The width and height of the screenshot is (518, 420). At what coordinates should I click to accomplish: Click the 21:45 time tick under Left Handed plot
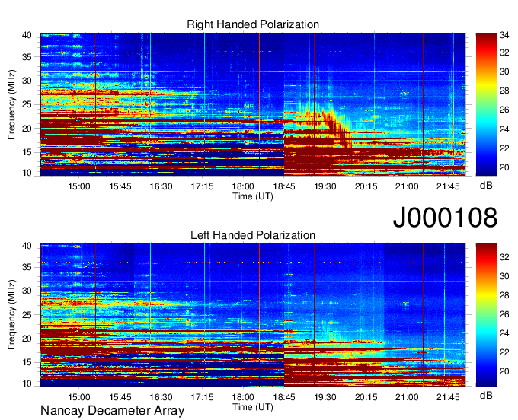448,397
